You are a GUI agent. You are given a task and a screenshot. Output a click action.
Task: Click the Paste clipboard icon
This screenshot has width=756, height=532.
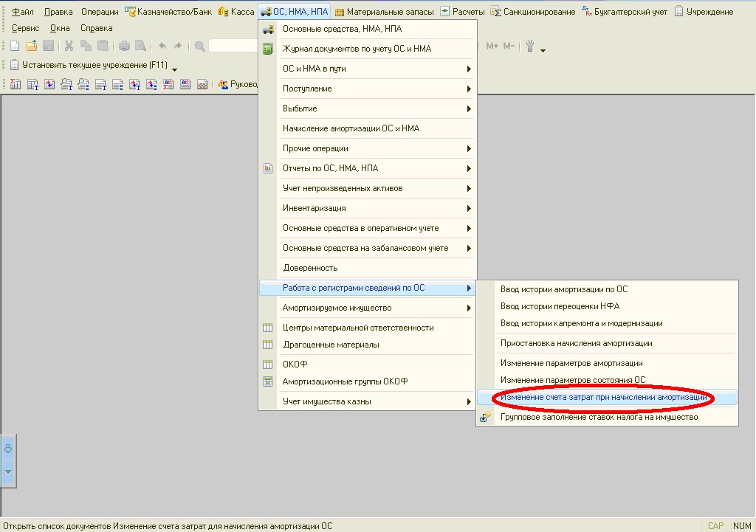click(x=103, y=46)
